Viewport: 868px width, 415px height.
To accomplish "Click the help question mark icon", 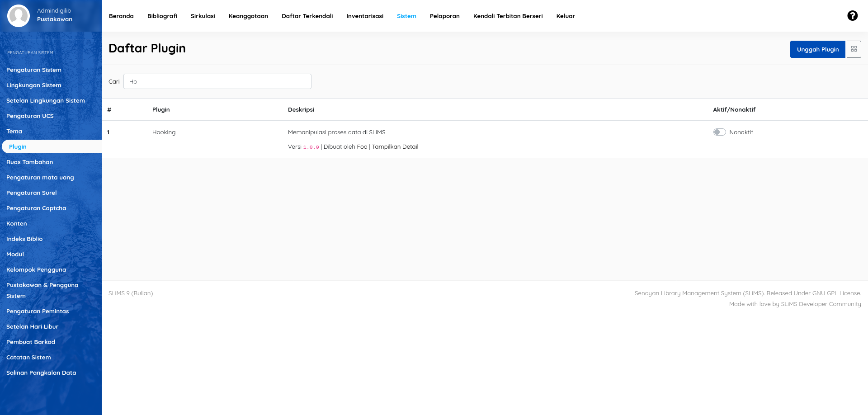I will coord(852,16).
